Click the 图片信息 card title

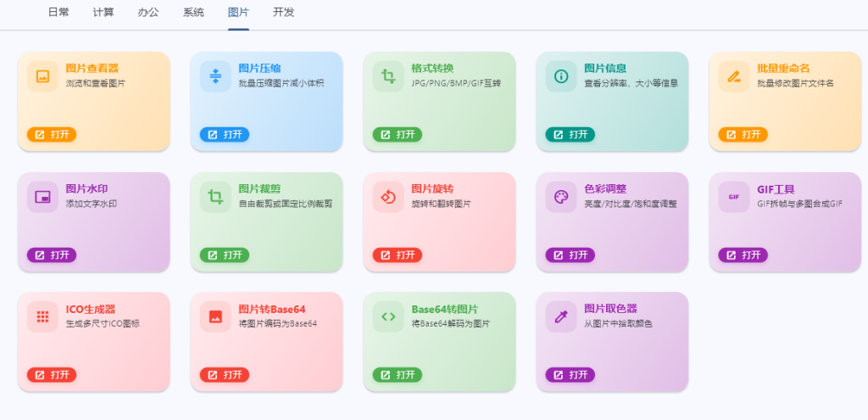tap(605, 68)
